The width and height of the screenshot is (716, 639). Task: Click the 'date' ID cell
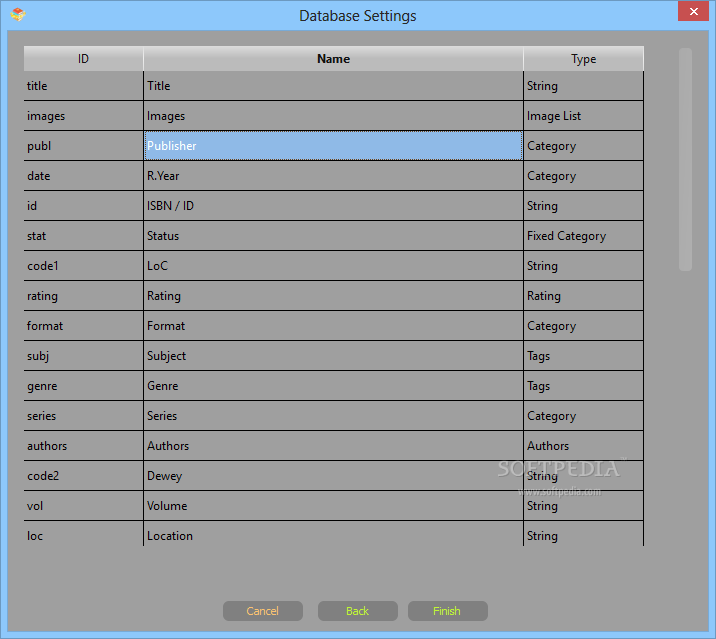tap(84, 176)
